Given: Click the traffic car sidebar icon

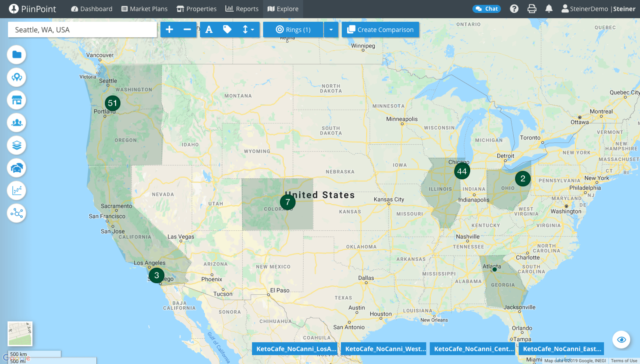Looking at the screenshot, I should click(x=17, y=168).
